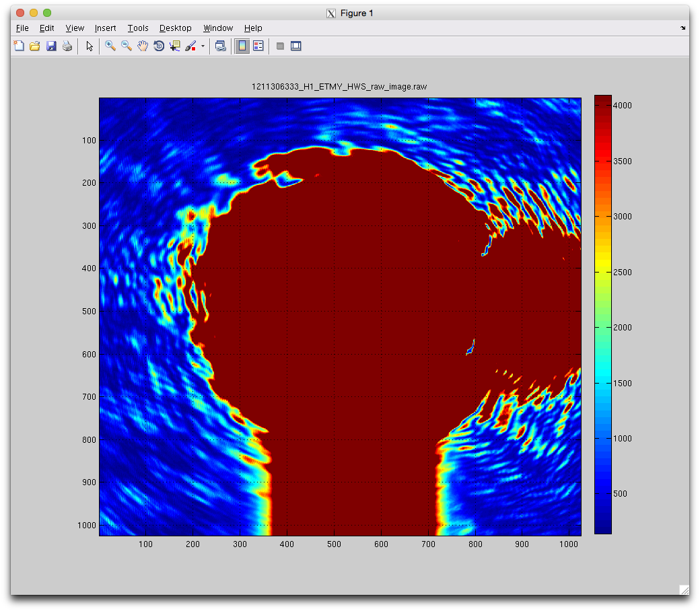700x611 pixels.
Task: Click the New Figure icon
Action: (x=19, y=46)
